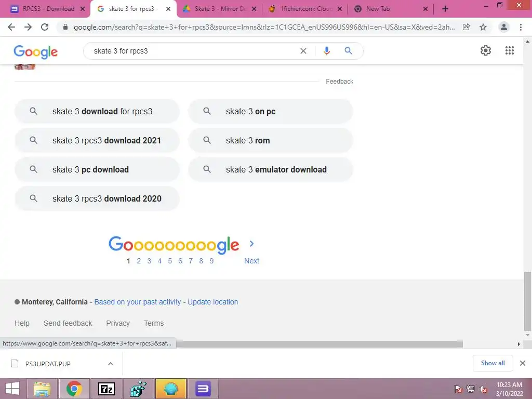
Task: Go to results page 7
Action: pyautogui.click(x=191, y=261)
